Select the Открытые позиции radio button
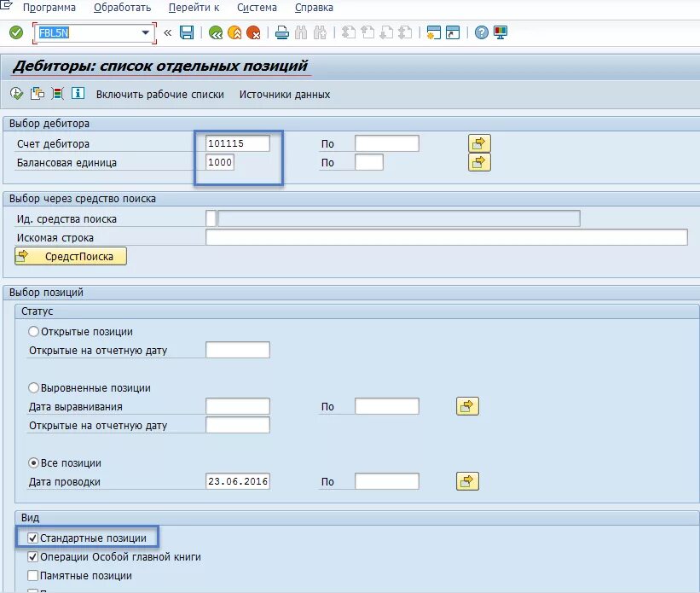The width and height of the screenshot is (700, 593). tap(33, 332)
